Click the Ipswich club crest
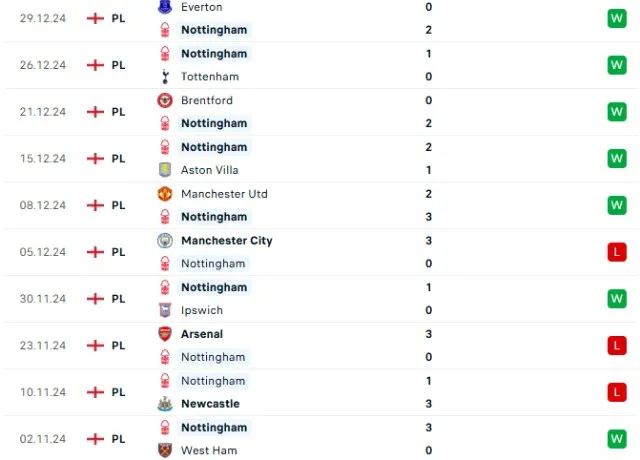The image size is (640, 460). [165, 310]
